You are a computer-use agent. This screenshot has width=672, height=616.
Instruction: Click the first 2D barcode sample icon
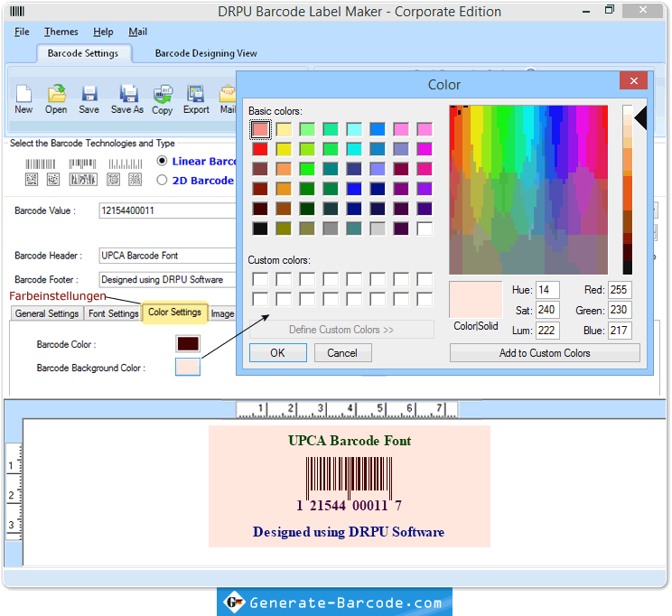32,179
